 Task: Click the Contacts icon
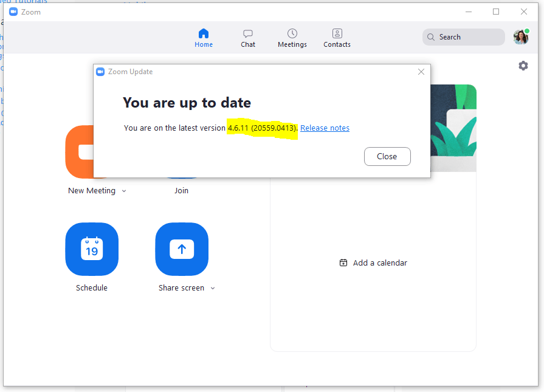[x=337, y=34]
